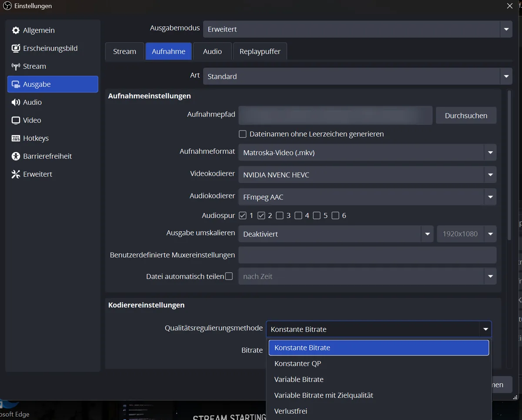Toggle Audiospur 1 checkbox
This screenshot has width=522, height=420.
243,215
